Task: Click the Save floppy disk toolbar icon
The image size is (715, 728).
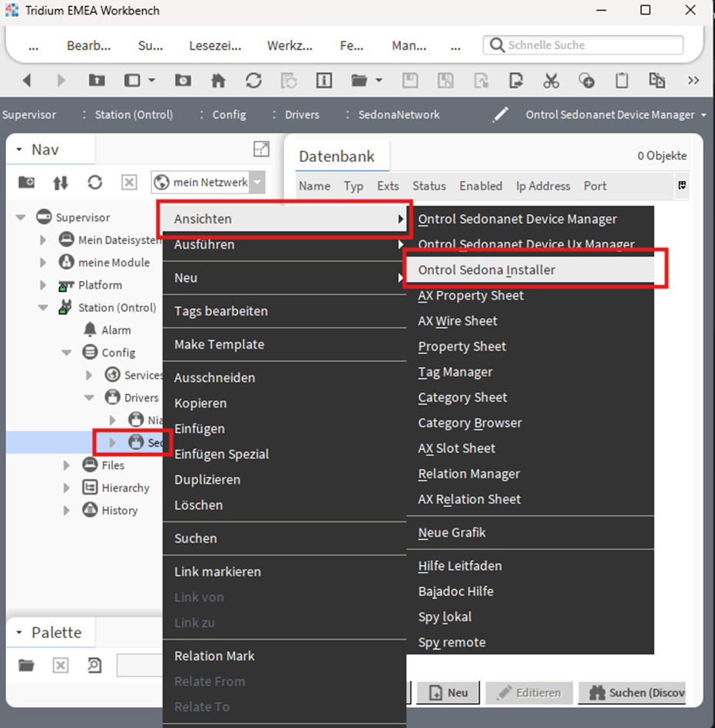Action: click(x=410, y=81)
